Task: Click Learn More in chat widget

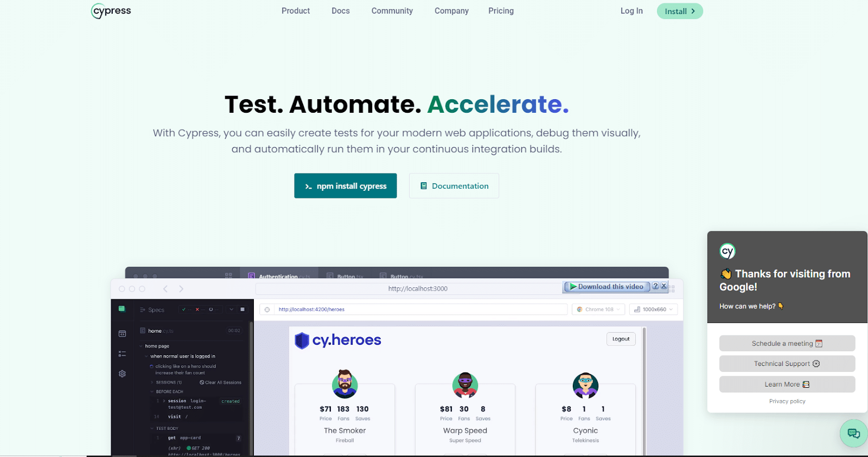Action: (x=787, y=384)
